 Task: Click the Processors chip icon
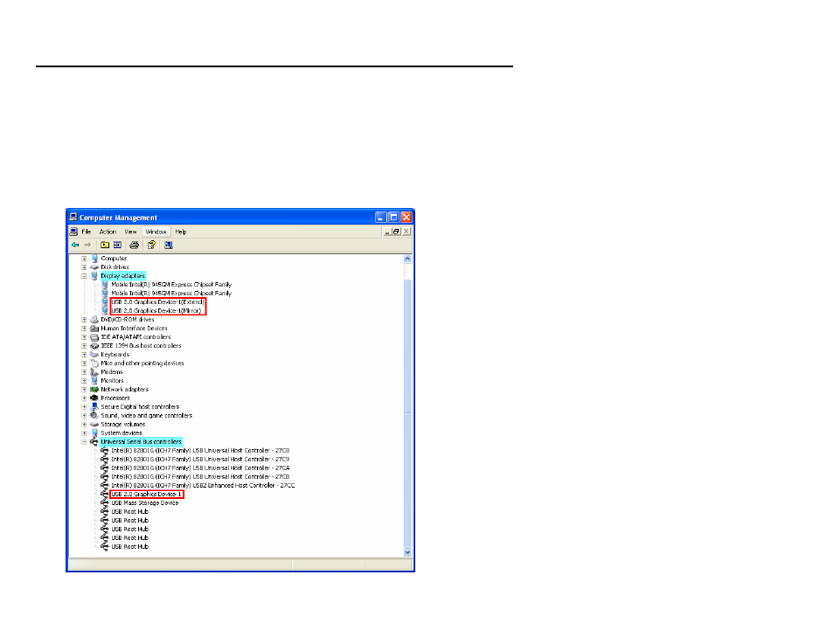click(94, 398)
